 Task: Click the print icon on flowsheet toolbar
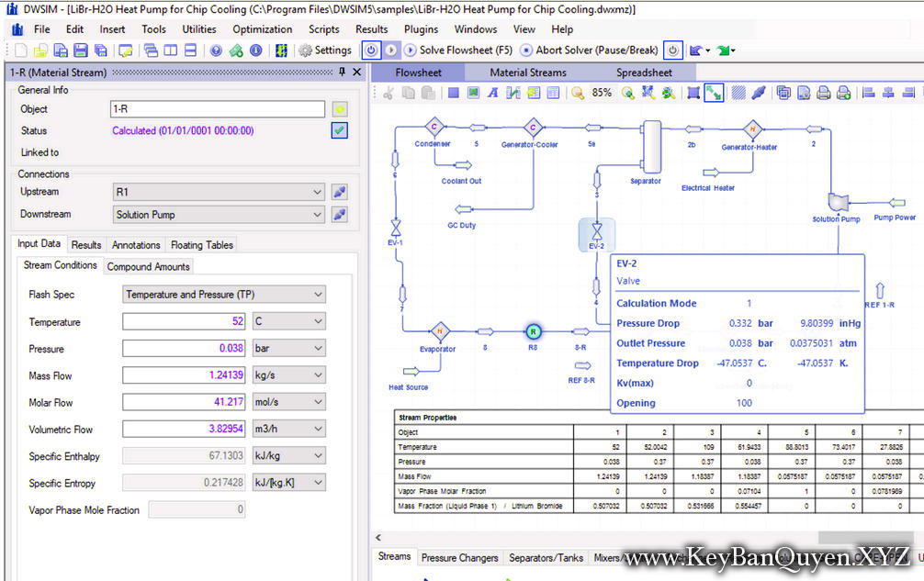point(822,93)
